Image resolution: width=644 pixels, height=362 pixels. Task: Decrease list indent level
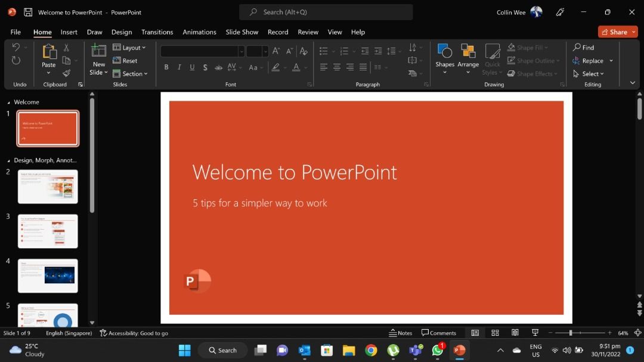pyautogui.click(x=365, y=51)
